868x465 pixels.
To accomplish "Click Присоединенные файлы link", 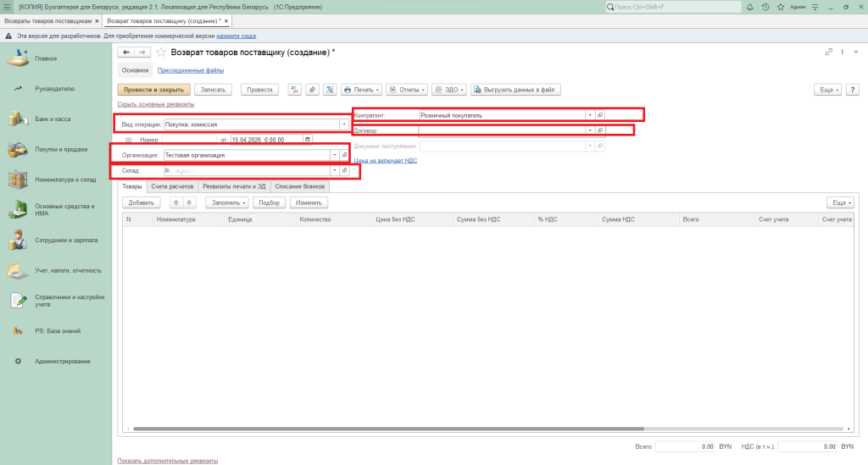I will coord(191,70).
